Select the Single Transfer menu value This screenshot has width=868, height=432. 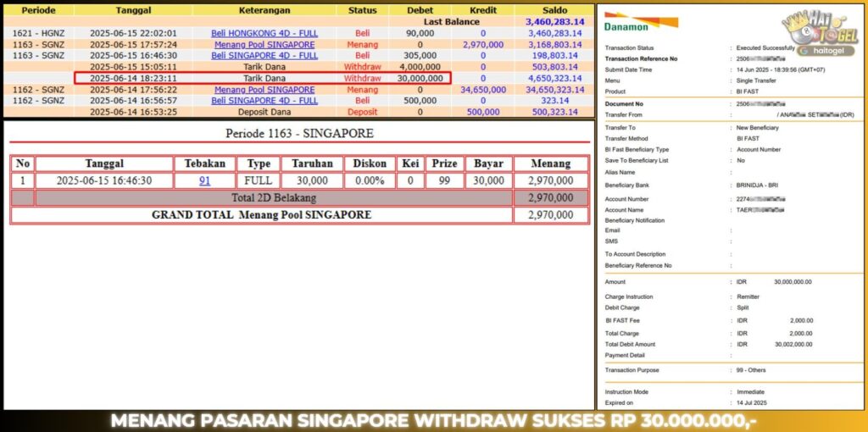[x=756, y=80]
